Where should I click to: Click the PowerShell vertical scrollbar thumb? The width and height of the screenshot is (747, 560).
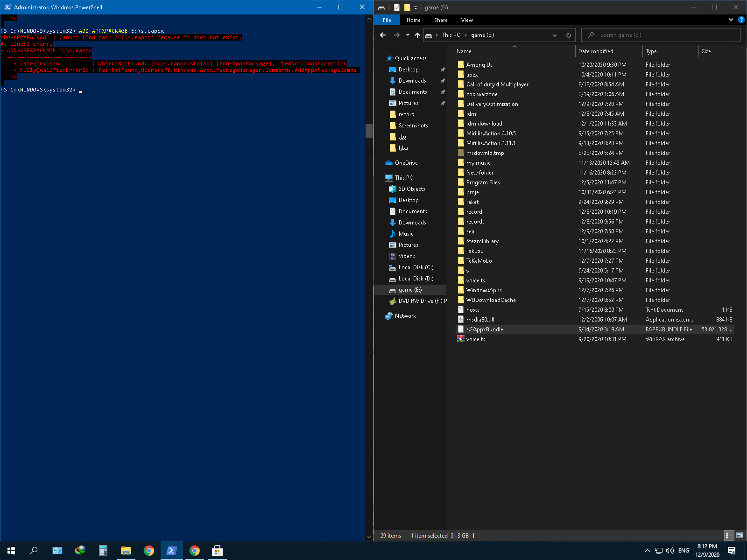point(369,131)
